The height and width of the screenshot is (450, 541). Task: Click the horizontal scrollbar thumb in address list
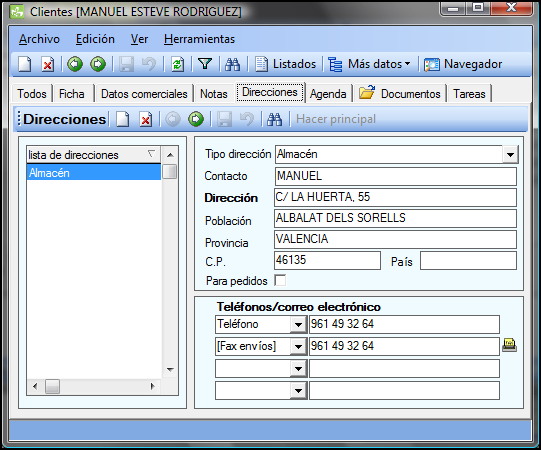pos(52,387)
